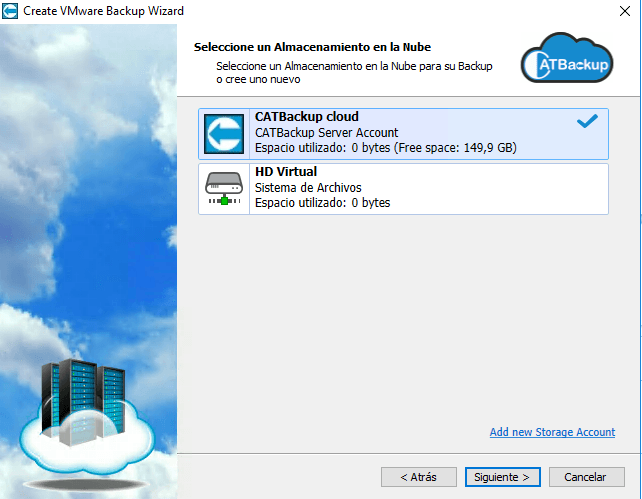Close the Create VMware Backup Wizard window
Viewport: 642px width, 499px height.
625,11
